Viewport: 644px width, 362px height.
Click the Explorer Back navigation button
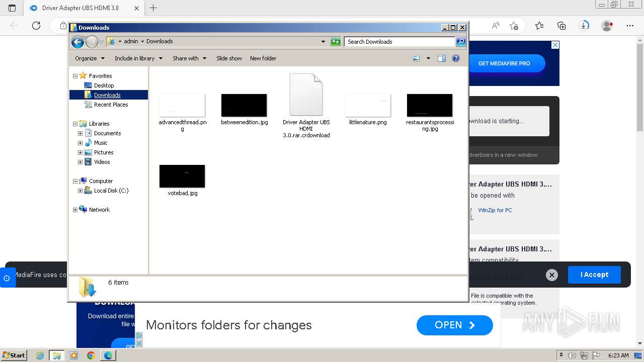tap(77, 42)
